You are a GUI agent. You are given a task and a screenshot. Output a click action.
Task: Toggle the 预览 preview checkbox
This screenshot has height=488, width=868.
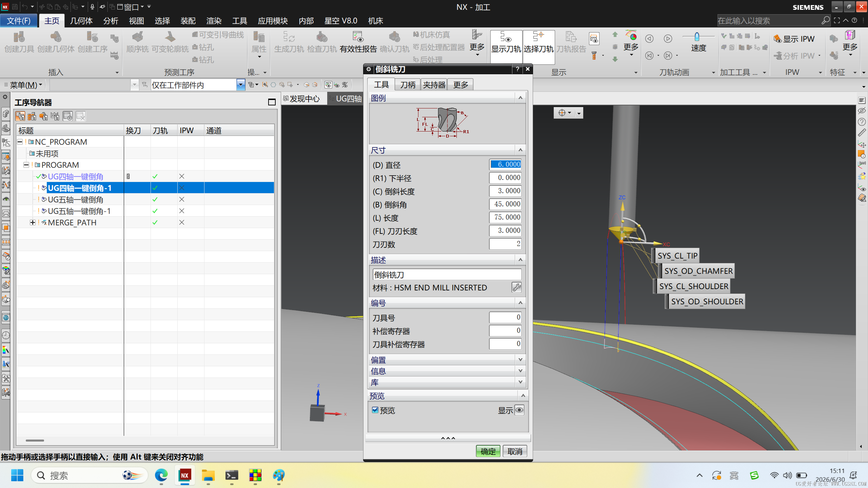(375, 410)
